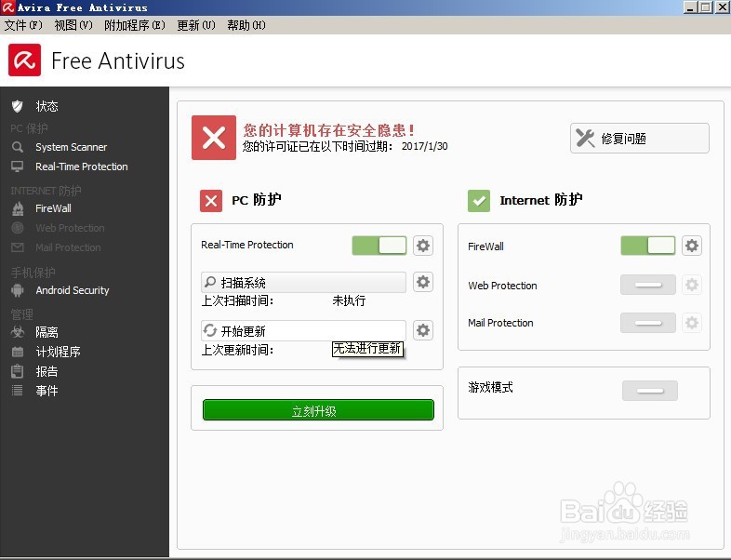This screenshot has height=560, width=731.
Task: Toggle the Mail Protection switch
Action: click(648, 323)
